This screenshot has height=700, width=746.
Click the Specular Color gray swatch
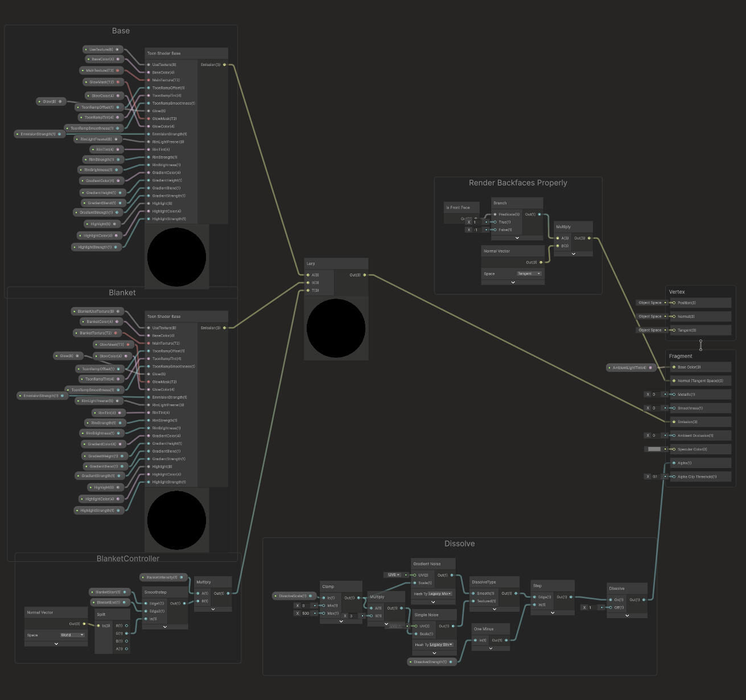click(x=654, y=449)
